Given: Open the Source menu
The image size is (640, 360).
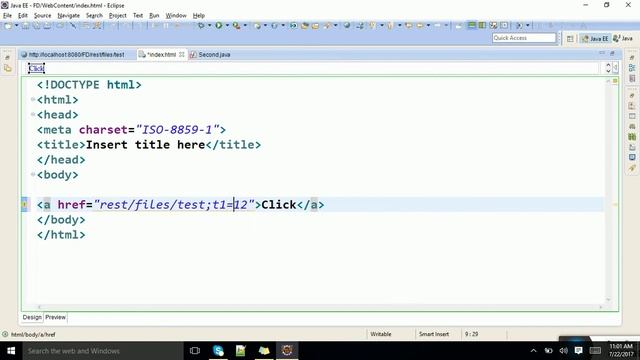Looking at the screenshot, I should click(42, 16).
